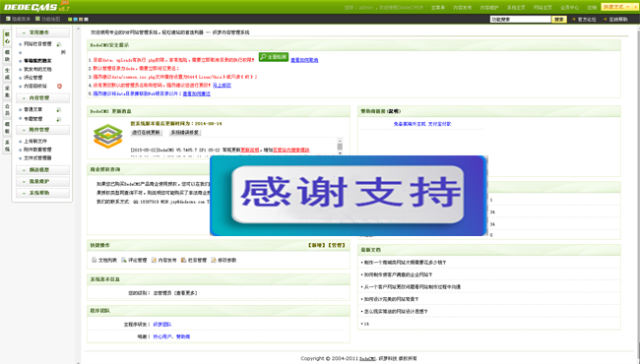Screen dimensions: 640x364
Task: Open the 网站主页 top menu
Action: (543, 7)
